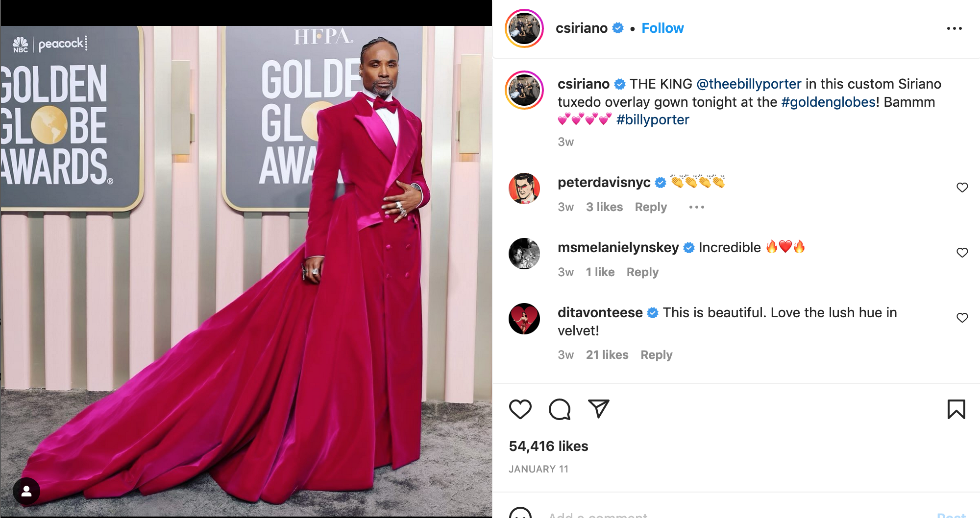Viewport: 980px width, 518px height.
Task: Follow the csiriano account
Action: 662,28
